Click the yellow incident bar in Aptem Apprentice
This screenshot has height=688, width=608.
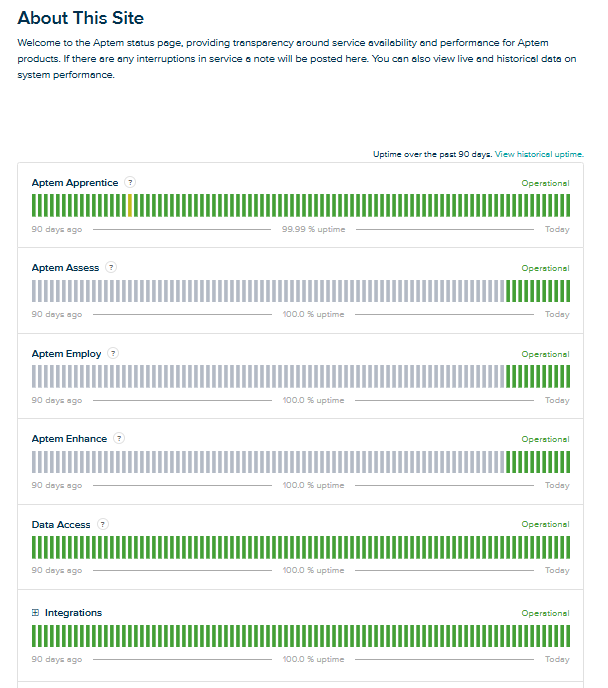[x=130, y=205]
